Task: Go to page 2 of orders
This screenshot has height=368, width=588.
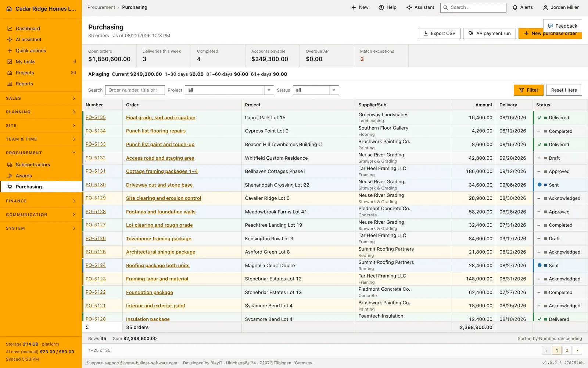Action: 567,350
